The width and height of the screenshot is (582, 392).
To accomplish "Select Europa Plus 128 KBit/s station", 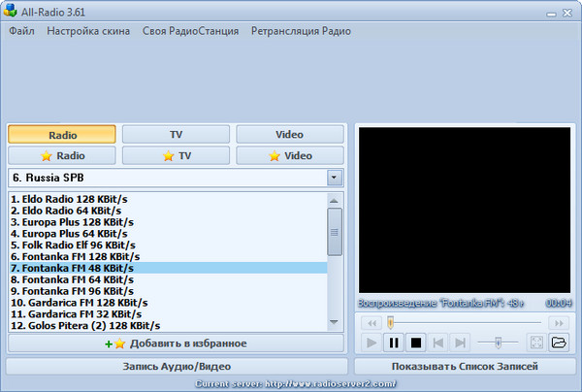I will coord(69,222).
